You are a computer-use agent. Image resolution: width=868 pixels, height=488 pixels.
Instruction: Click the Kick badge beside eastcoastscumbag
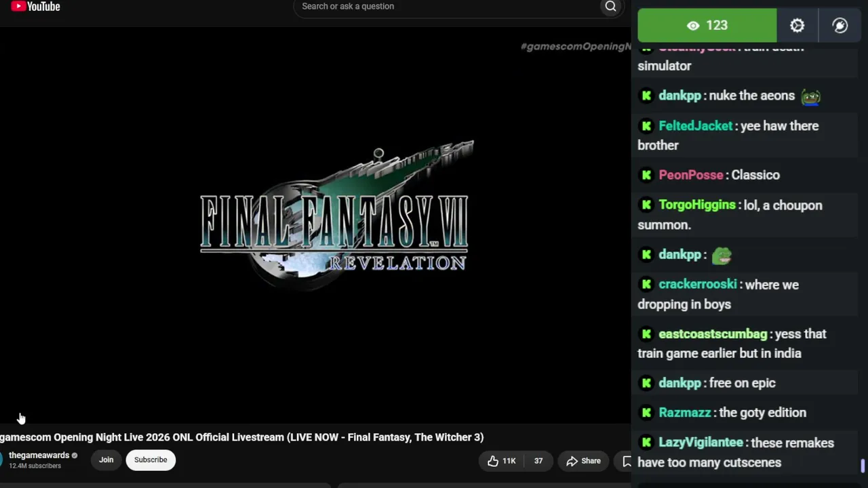646,334
